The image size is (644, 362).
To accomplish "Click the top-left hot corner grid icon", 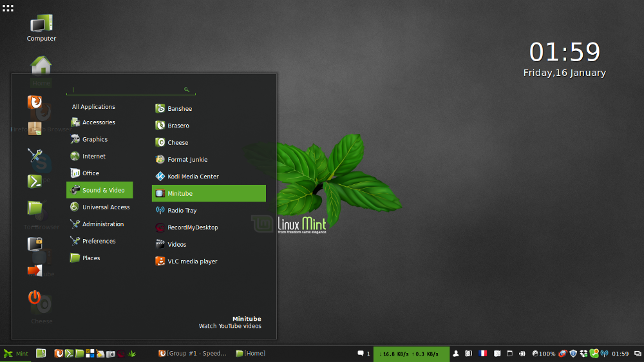I will pyautogui.click(x=8, y=8).
